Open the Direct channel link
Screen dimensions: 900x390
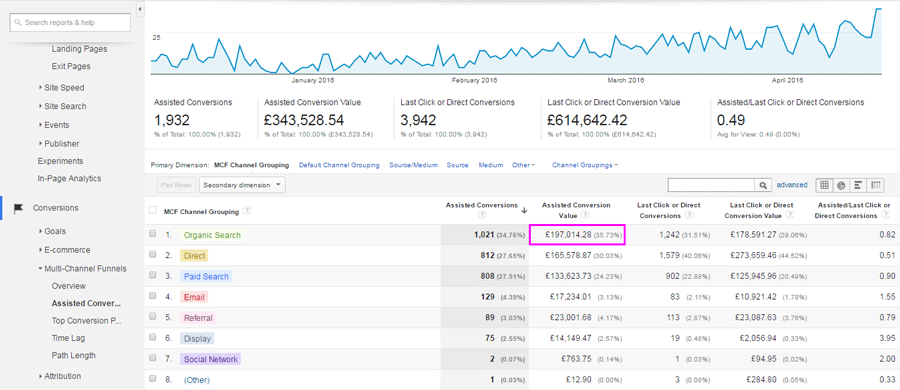point(193,256)
